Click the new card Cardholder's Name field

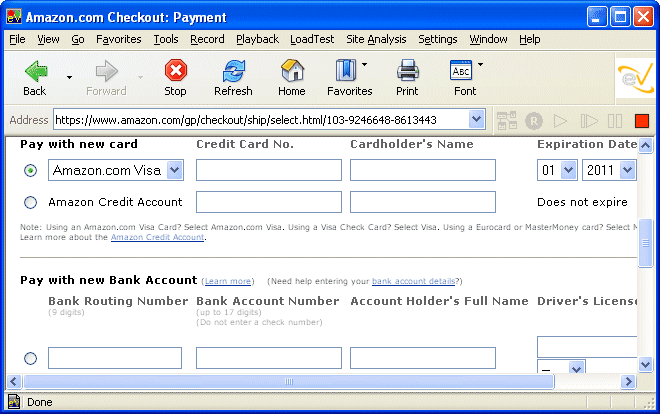click(x=423, y=170)
